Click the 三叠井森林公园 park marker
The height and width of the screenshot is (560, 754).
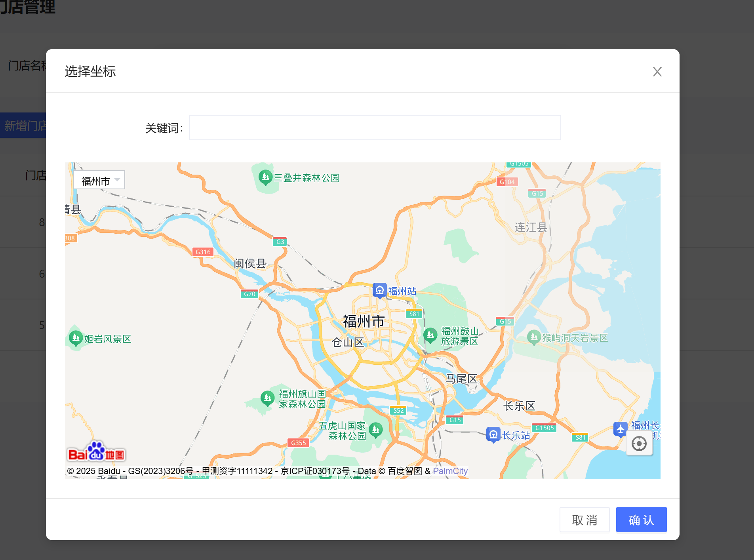pos(265,177)
